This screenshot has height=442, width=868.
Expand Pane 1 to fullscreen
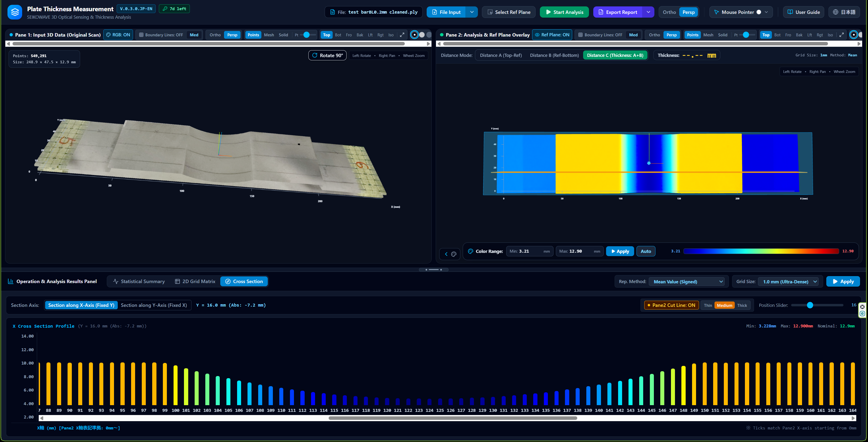click(x=402, y=35)
